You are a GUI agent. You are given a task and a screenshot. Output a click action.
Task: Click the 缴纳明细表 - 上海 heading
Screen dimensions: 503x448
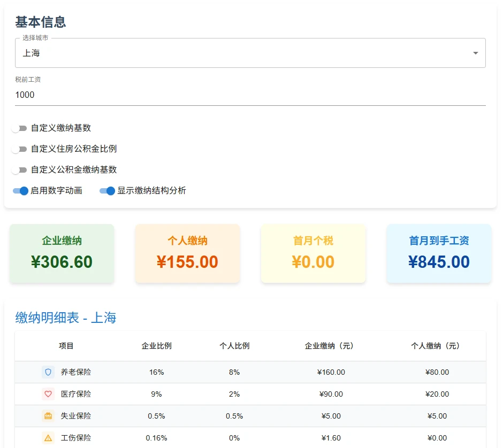(x=66, y=318)
